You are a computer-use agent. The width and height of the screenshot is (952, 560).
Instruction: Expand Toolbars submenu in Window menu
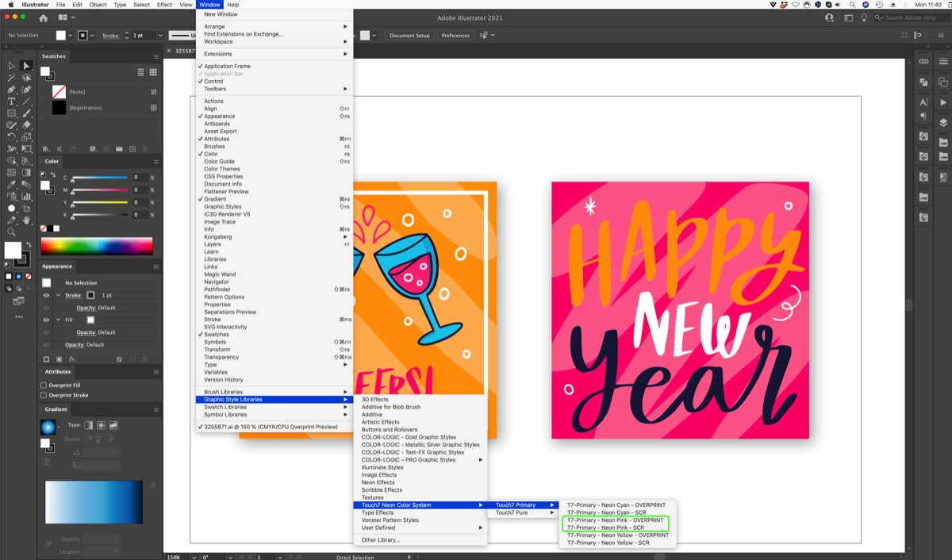274,89
